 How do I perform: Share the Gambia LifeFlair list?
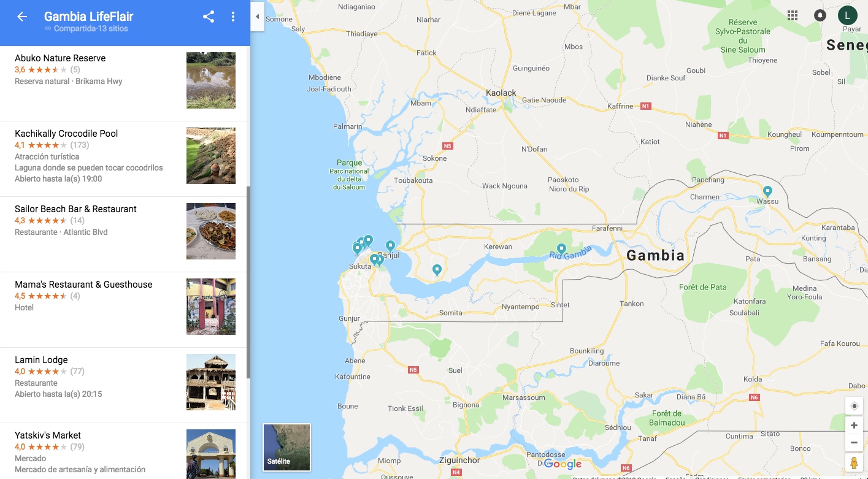(209, 17)
